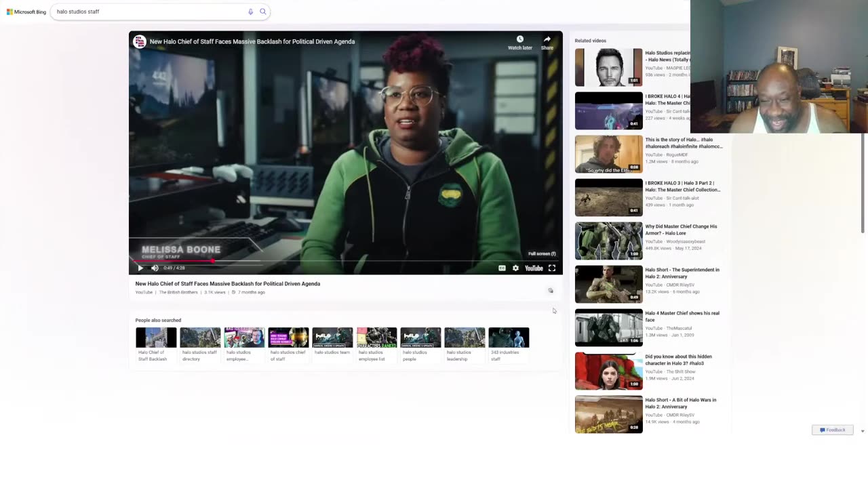This screenshot has width=868, height=488.
Task: Open 'Halo Short - The Superintendent' video thumbnail
Action: (x=608, y=284)
